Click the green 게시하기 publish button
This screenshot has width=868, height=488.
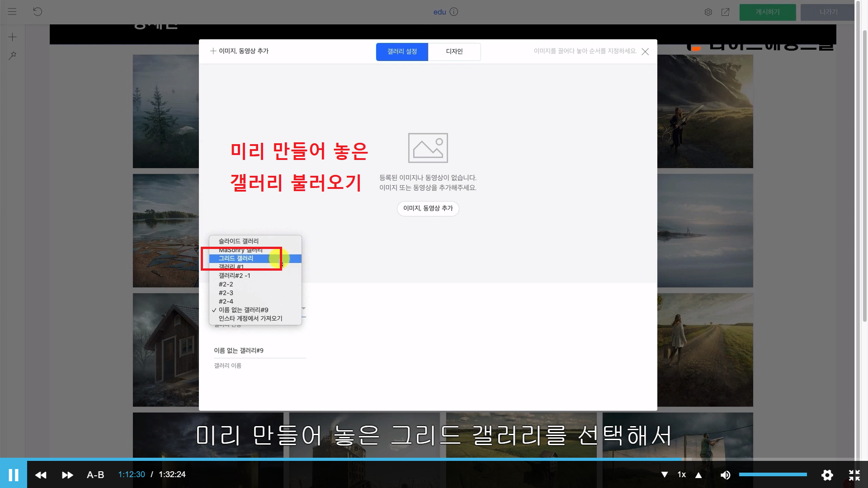click(x=767, y=12)
